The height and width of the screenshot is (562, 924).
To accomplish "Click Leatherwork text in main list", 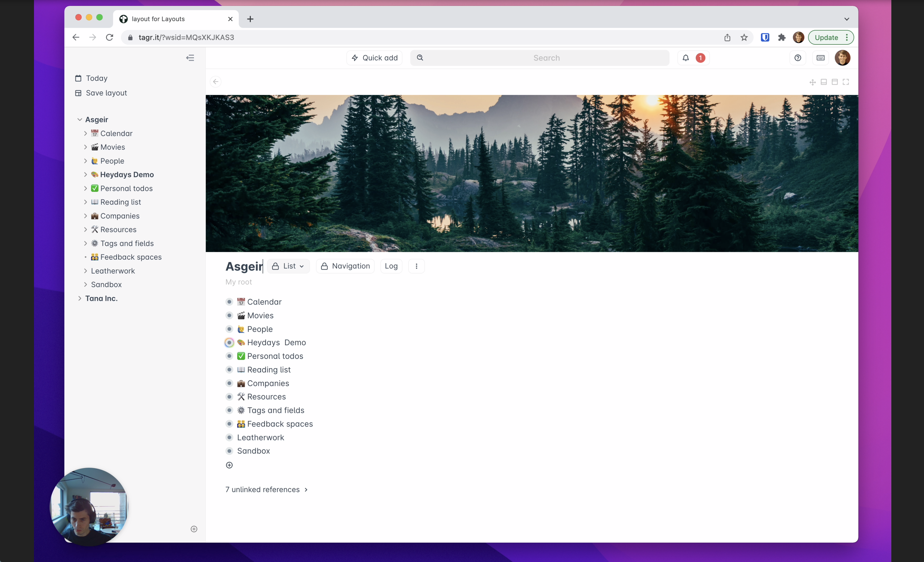I will pyautogui.click(x=261, y=438).
